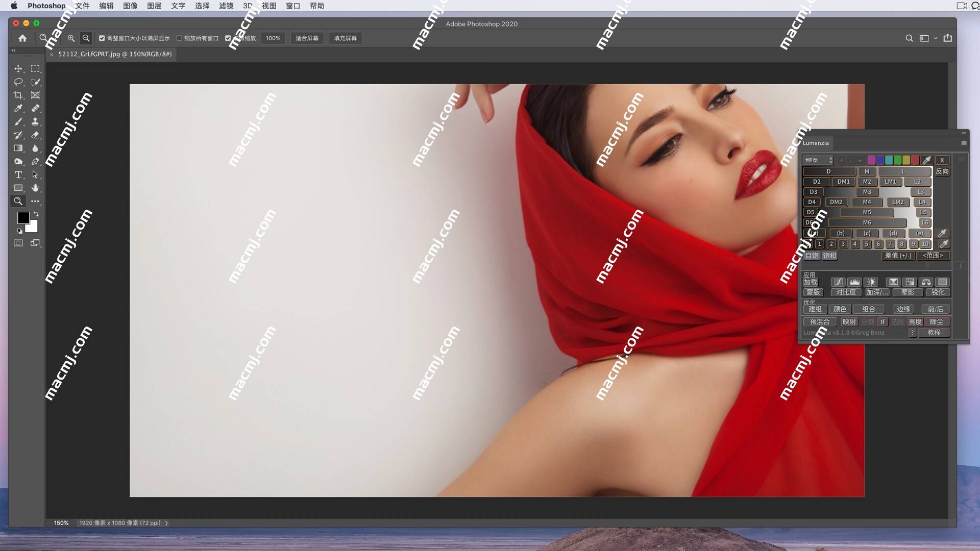Click Lumenzia 对比度 button
The height and width of the screenshot is (551, 980).
(x=846, y=292)
